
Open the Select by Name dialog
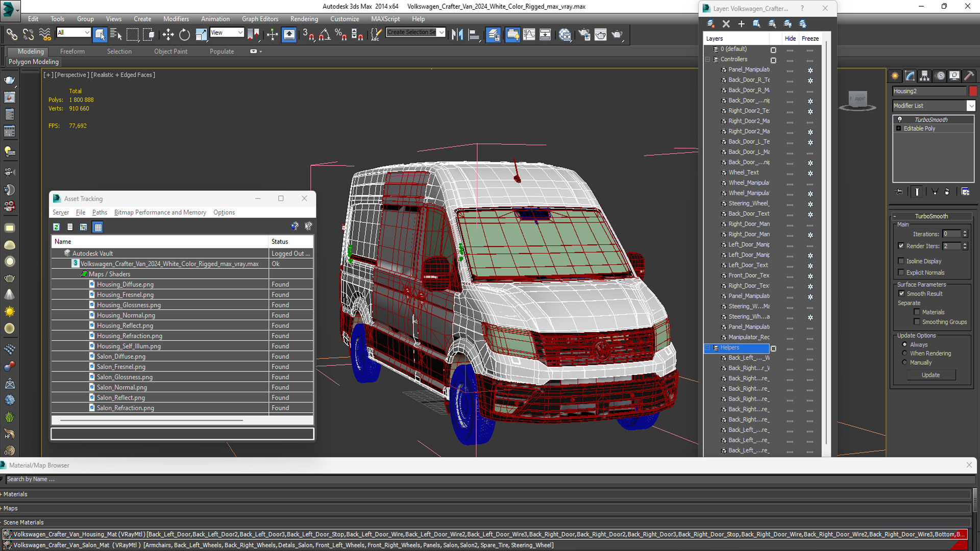click(x=116, y=35)
